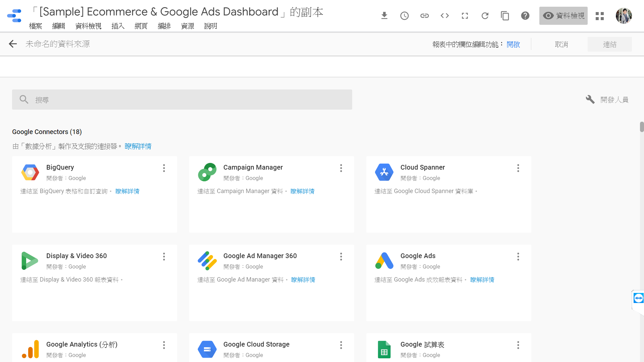Toggle fullscreen mode icon
The width and height of the screenshot is (644, 362).
coord(465,16)
